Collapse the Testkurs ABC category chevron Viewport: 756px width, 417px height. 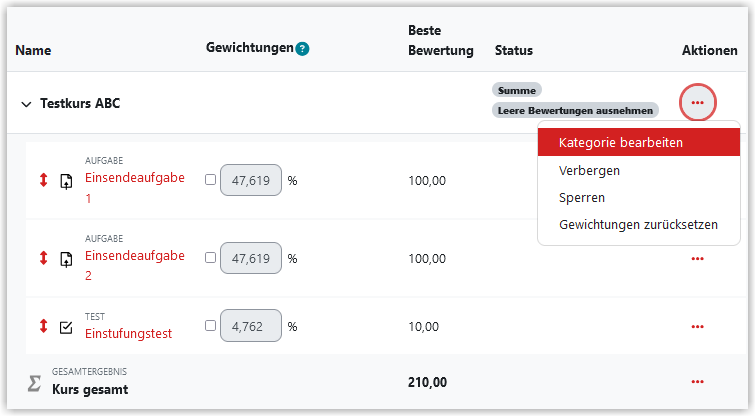click(x=27, y=104)
